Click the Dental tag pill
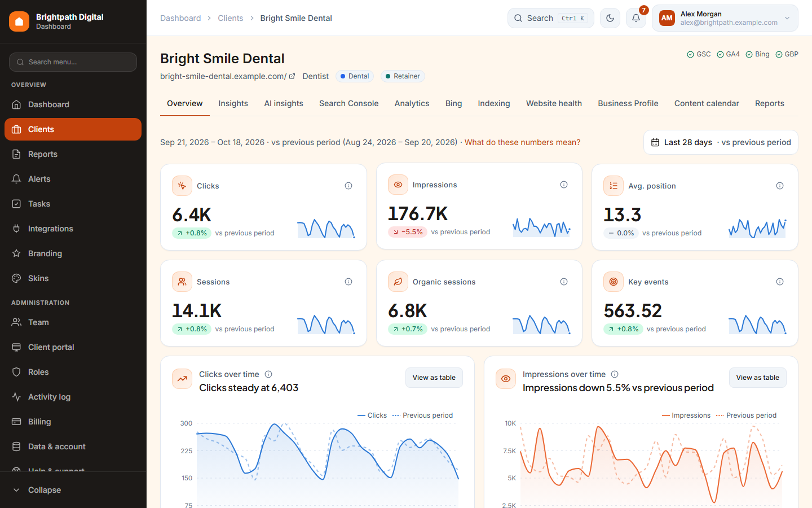This screenshot has width=812, height=508. coord(355,76)
